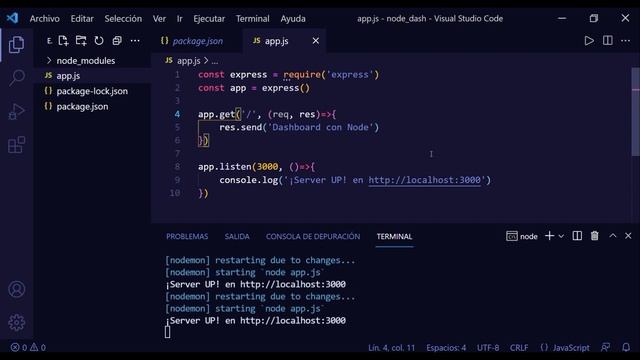Open the Editar menu
This screenshot has width=640, height=360.
coord(82,19)
